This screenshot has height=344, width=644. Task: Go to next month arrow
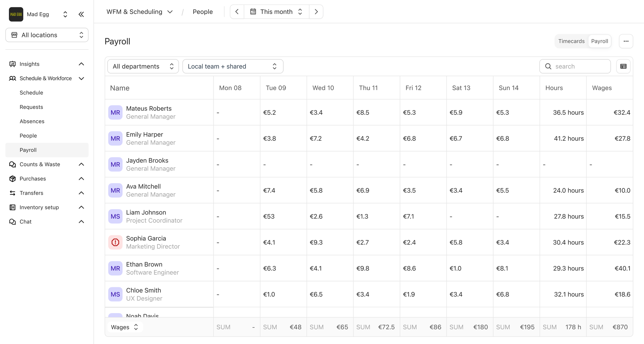(316, 12)
